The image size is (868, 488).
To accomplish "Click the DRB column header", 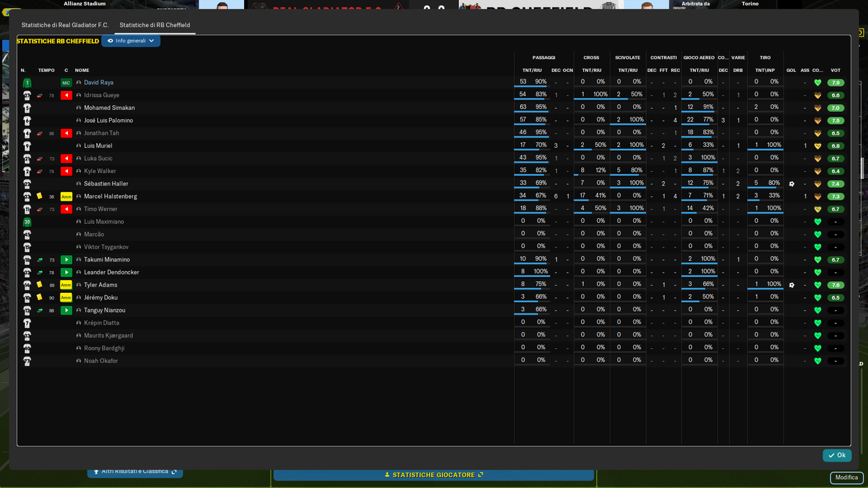I will (x=738, y=70).
